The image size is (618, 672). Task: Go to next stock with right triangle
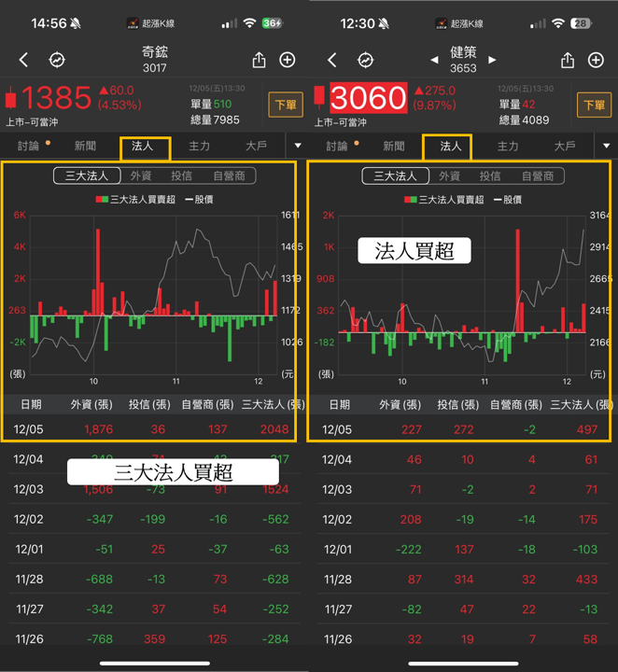tap(492, 60)
